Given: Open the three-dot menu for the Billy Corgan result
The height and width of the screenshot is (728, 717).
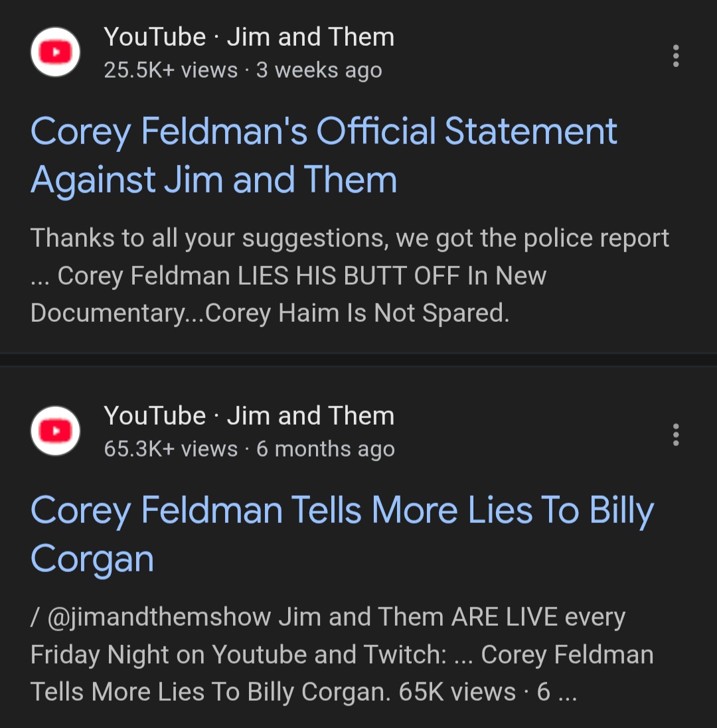Looking at the screenshot, I should tap(676, 435).
